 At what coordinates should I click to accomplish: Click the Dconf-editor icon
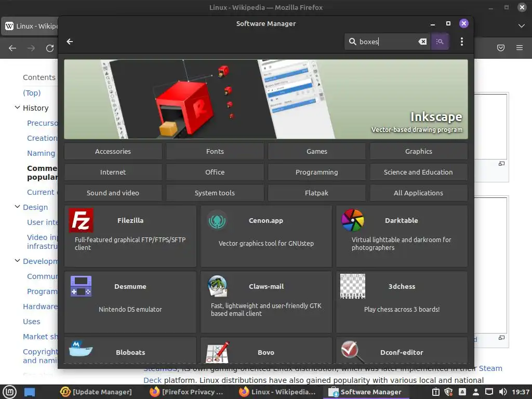352,352
